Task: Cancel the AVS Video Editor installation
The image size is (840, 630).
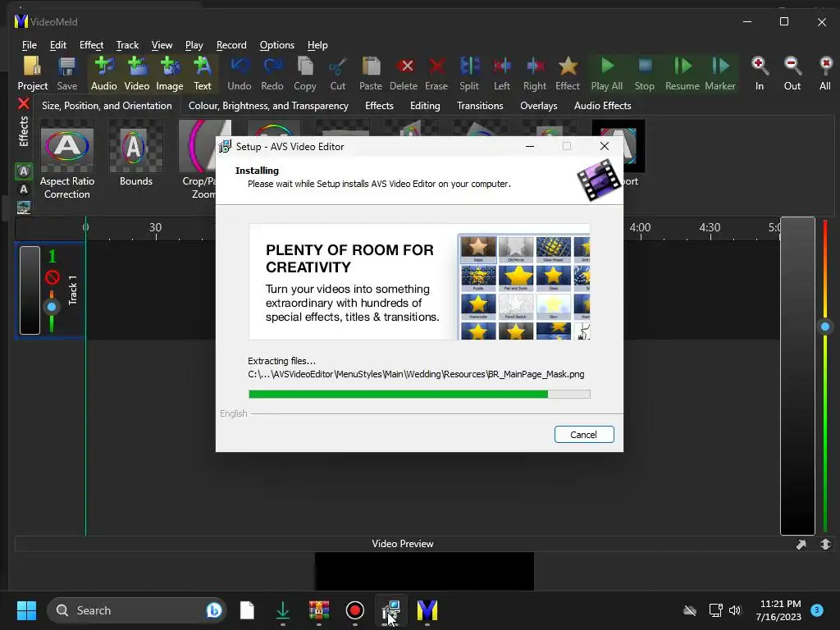Action: click(x=584, y=435)
